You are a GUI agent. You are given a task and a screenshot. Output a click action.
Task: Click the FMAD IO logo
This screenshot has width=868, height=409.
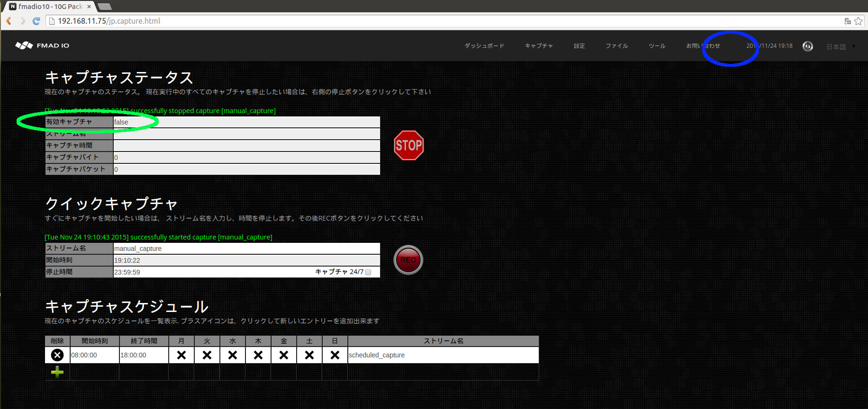pos(42,45)
